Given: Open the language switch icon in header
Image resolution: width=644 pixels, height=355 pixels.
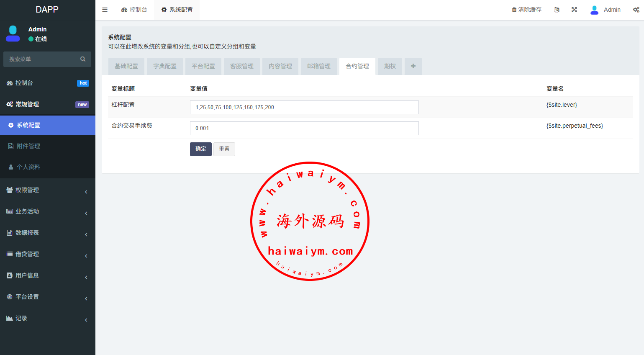Looking at the screenshot, I should point(557,10).
